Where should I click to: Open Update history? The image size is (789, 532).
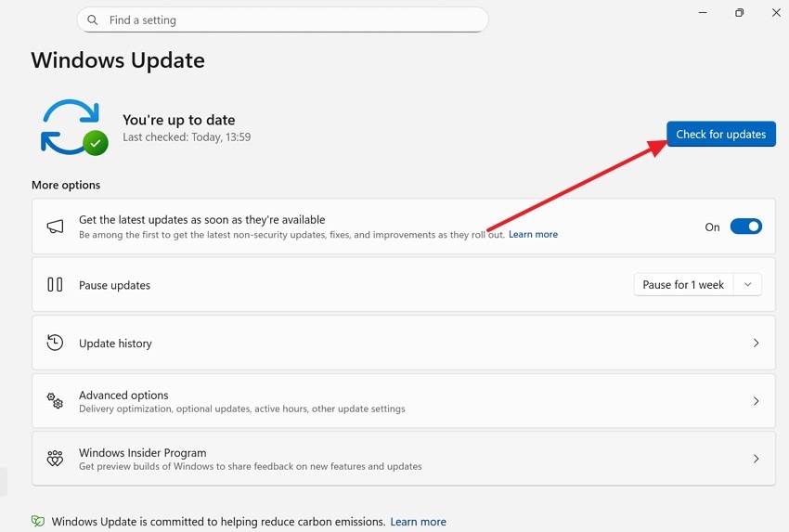pos(404,343)
